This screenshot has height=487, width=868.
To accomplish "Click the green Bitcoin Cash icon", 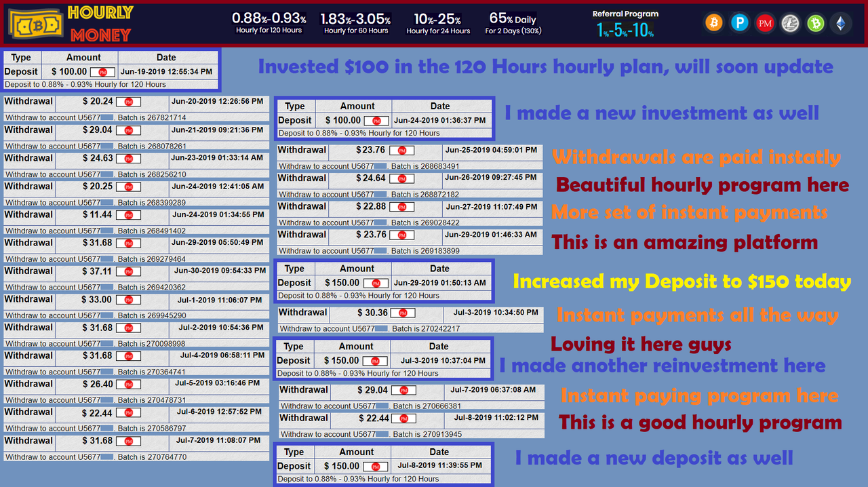I will [816, 23].
